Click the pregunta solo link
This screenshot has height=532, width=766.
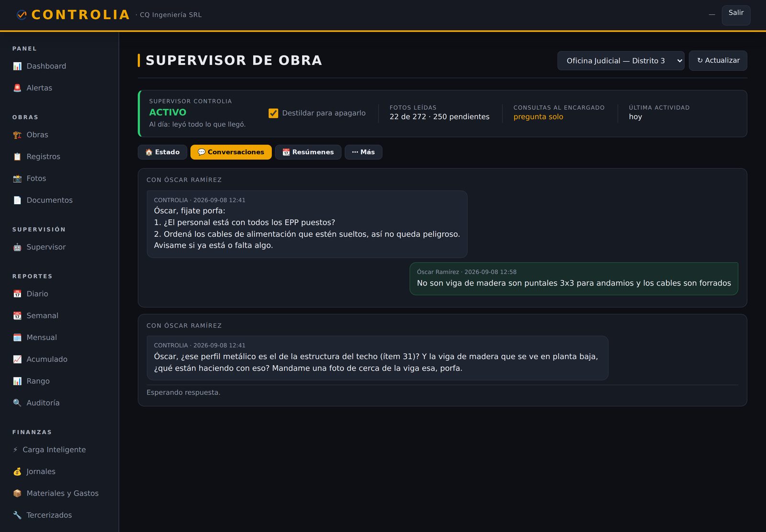click(538, 117)
